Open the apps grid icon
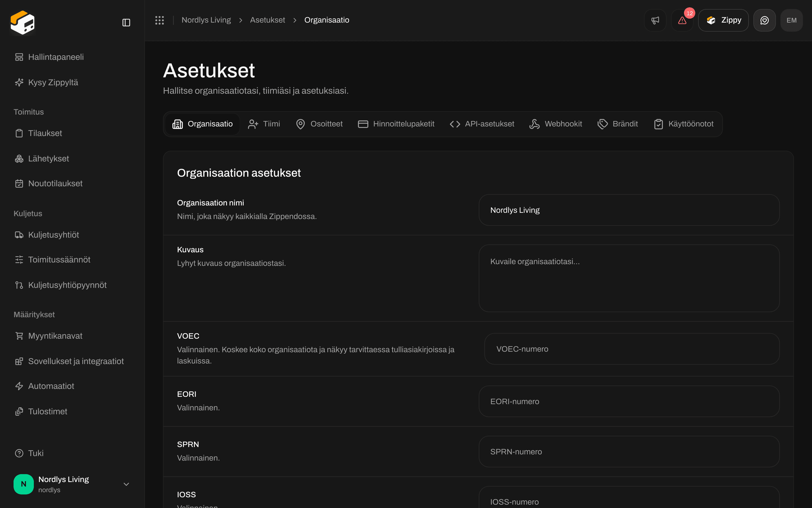Viewport: 812px width, 508px height. pos(159,20)
